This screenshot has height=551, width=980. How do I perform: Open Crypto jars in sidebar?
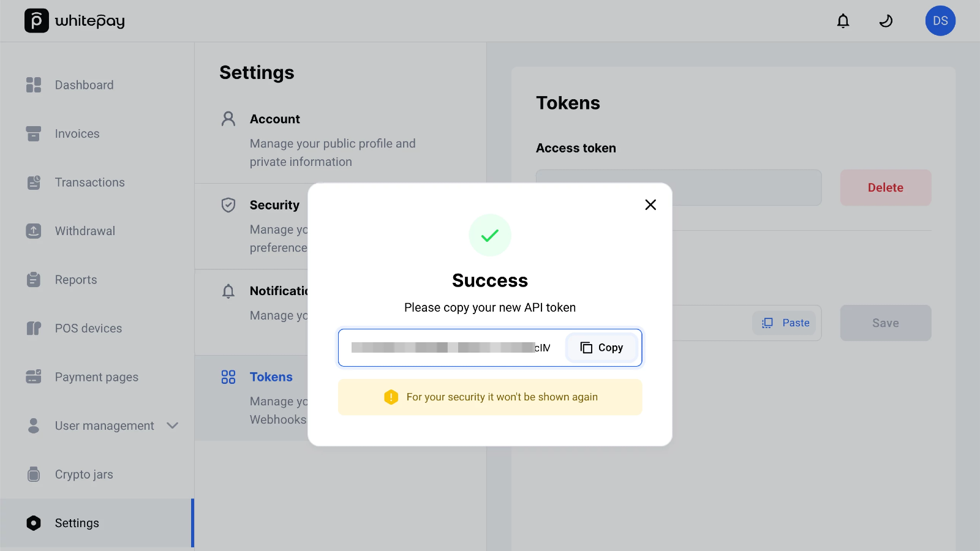(x=83, y=474)
